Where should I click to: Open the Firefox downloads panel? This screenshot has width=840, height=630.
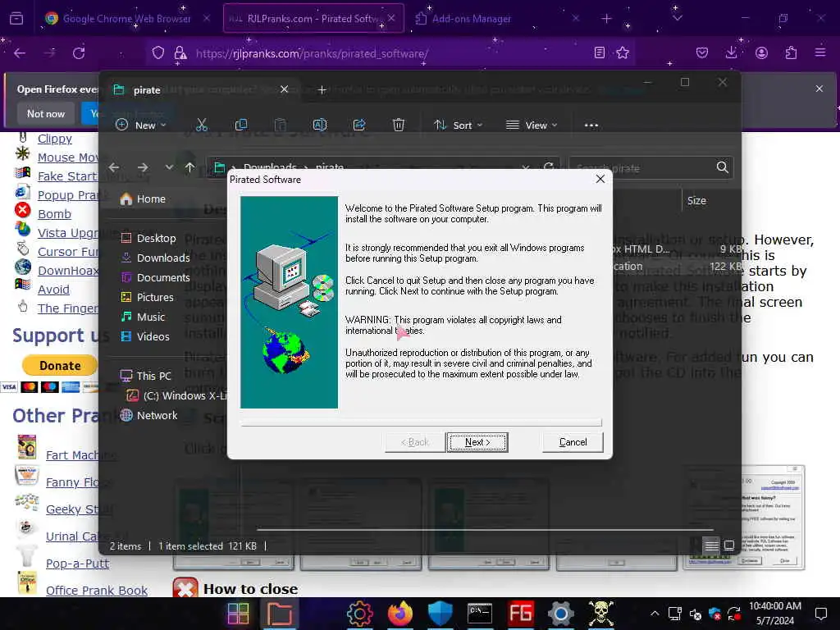point(731,53)
